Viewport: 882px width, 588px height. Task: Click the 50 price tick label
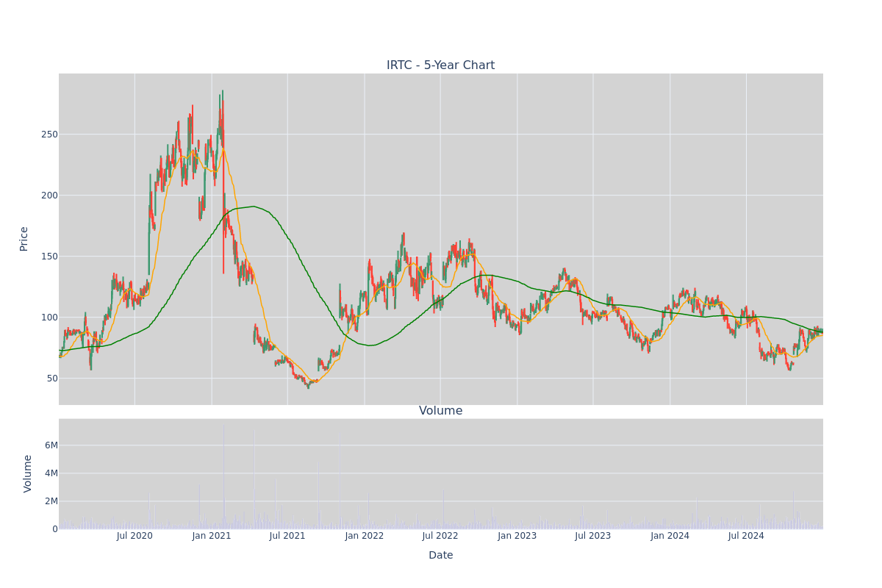point(52,379)
